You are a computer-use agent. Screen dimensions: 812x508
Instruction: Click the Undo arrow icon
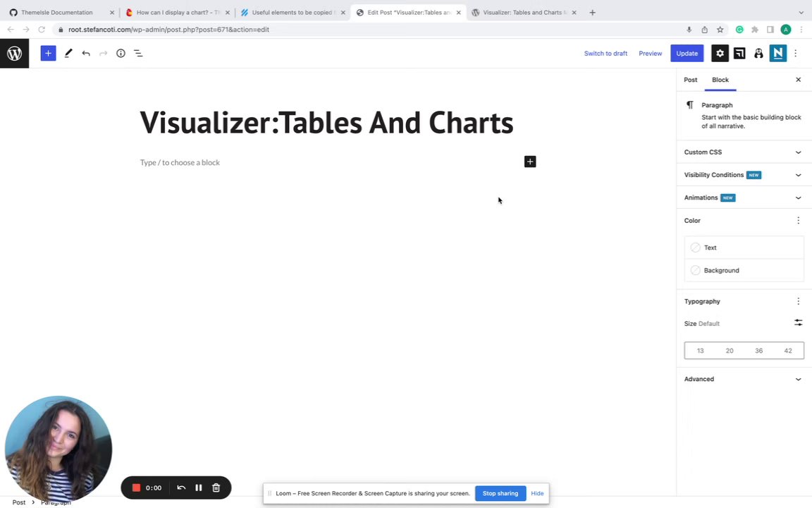pyautogui.click(x=86, y=54)
